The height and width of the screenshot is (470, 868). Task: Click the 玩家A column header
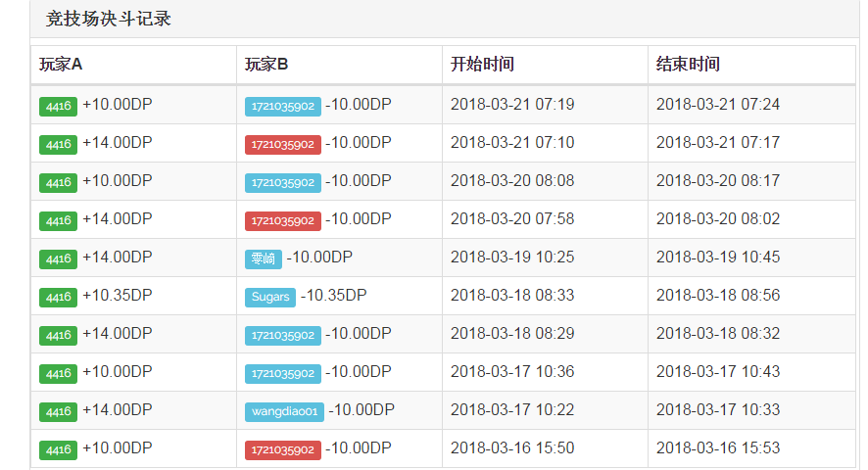click(61, 65)
